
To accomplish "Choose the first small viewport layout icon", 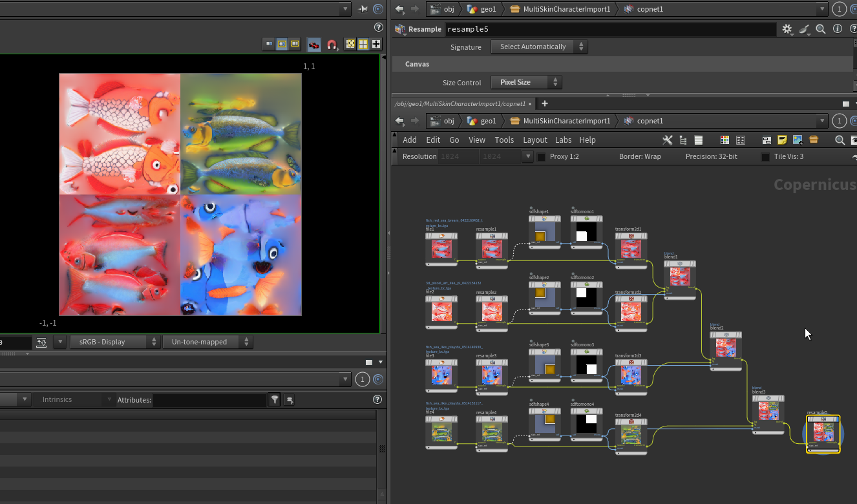I will [269, 44].
